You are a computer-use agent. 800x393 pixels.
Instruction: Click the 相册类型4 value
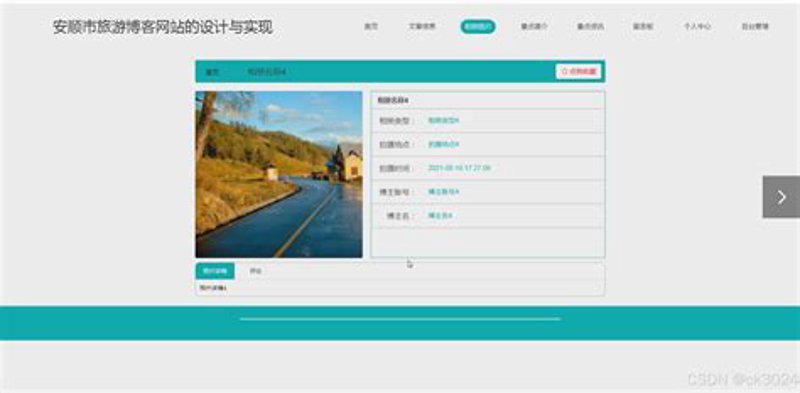pos(443,120)
